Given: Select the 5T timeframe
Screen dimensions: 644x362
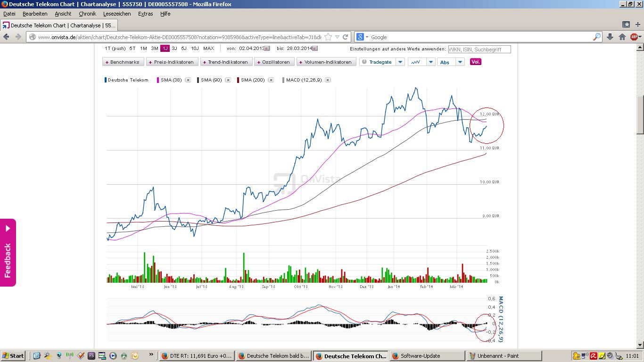Looking at the screenshot, I should click(132, 49).
